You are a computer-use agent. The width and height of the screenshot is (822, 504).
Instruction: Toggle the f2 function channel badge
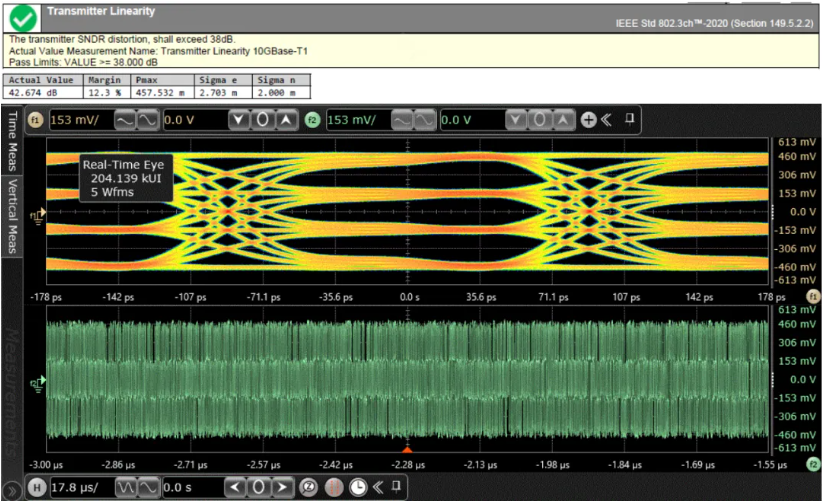[x=312, y=120]
